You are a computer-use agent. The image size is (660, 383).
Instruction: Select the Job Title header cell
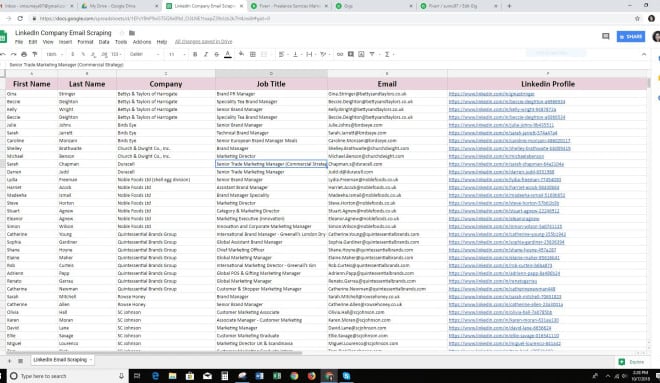click(x=271, y=84)
